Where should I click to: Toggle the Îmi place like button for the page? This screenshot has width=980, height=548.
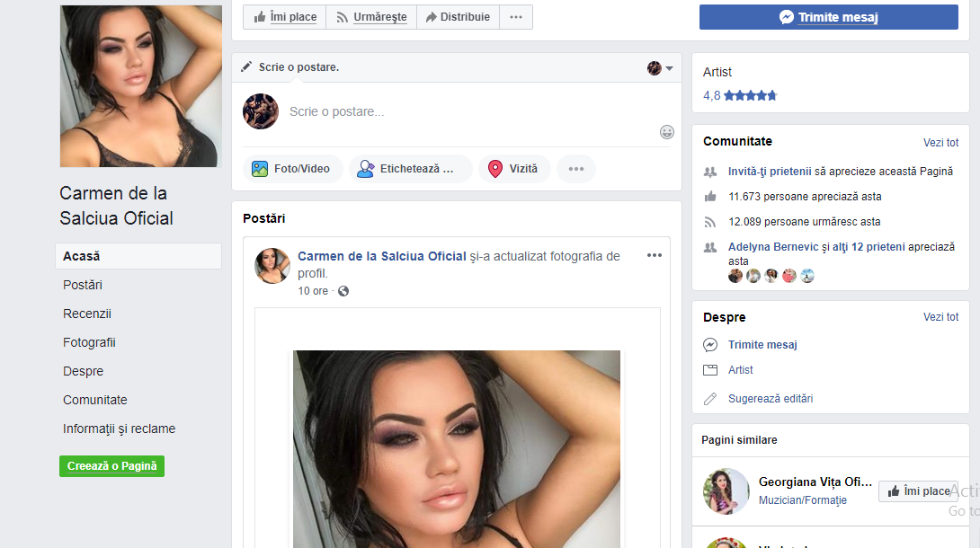pos(284,17)
